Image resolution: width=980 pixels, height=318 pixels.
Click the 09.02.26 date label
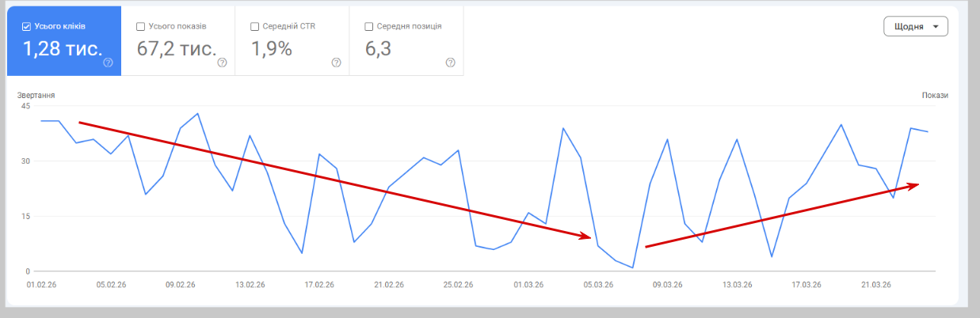pyautogui.click(x=180, y=285)
